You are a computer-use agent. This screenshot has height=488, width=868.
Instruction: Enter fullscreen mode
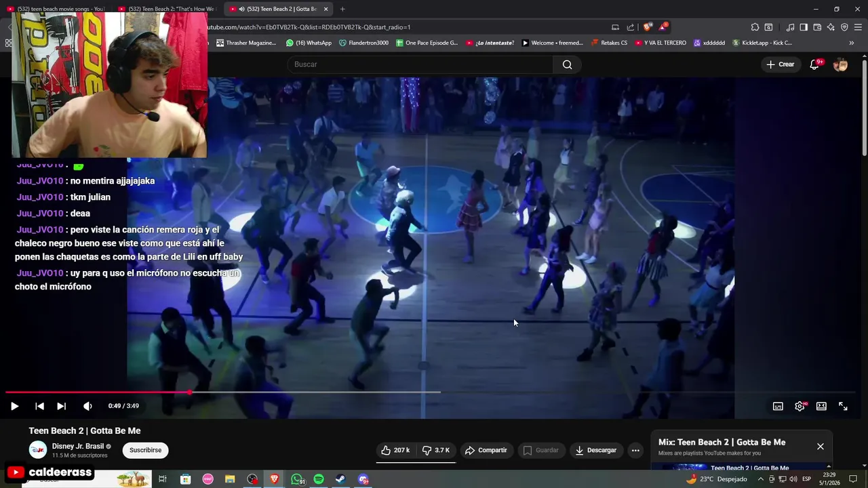843,406
